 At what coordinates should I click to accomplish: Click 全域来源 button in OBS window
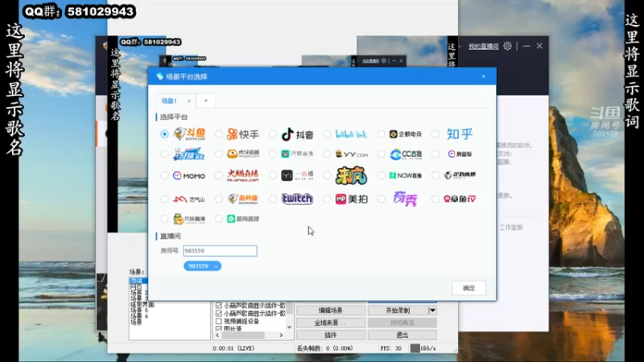tap(331, 323)
